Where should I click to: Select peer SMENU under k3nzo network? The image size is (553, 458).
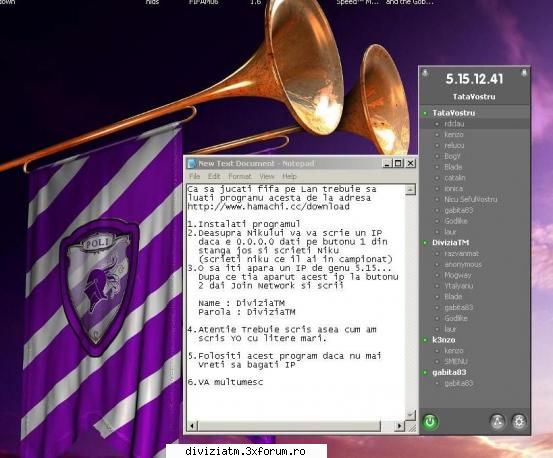474,361
